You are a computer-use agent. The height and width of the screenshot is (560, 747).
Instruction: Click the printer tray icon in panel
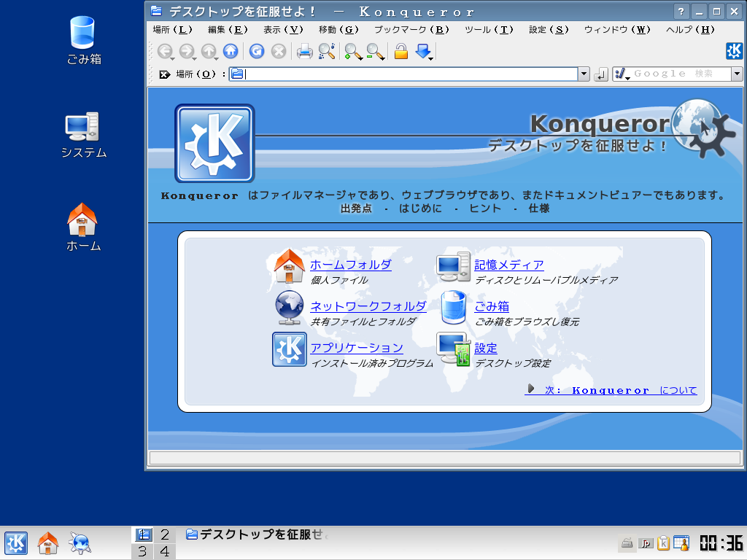(x=627, y=542)
